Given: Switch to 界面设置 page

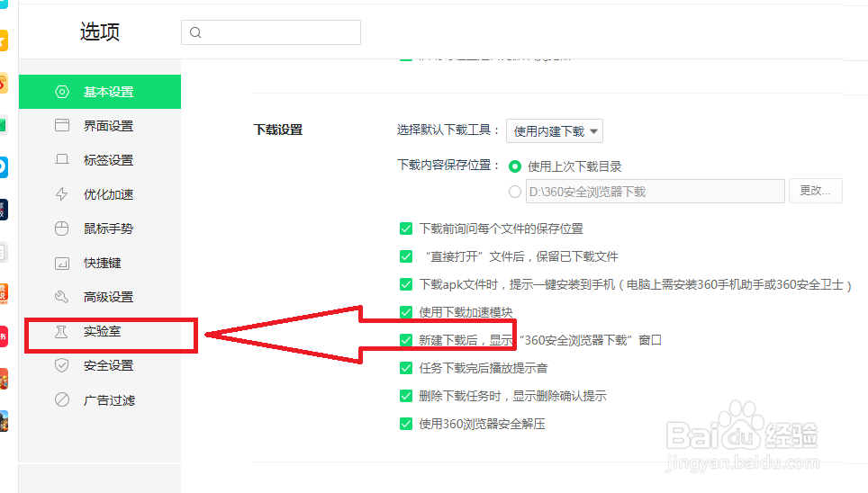Looking at the screenshot, I should (x=100, y=126).
